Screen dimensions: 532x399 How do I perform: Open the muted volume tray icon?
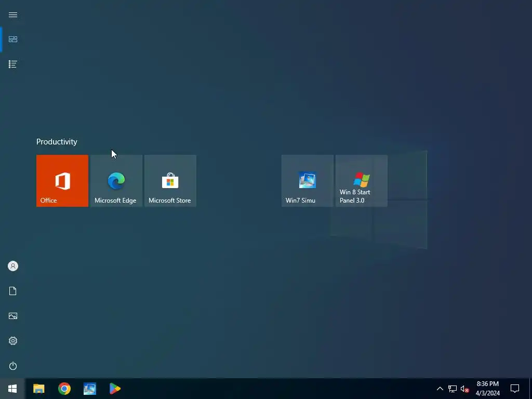point(464,389)
